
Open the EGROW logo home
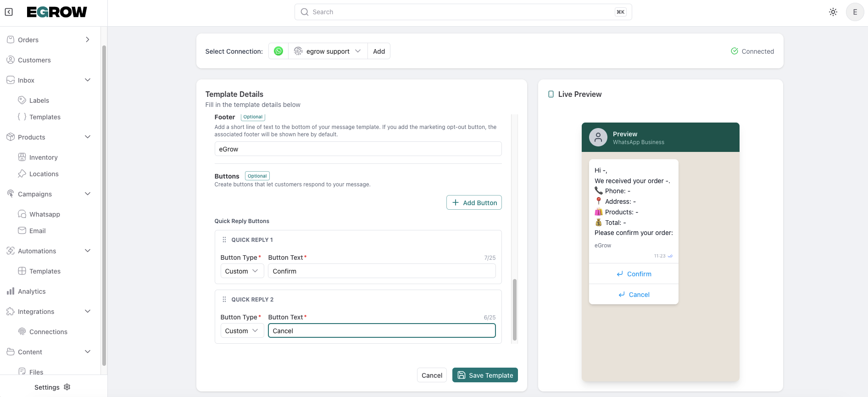tap(57, 12)
